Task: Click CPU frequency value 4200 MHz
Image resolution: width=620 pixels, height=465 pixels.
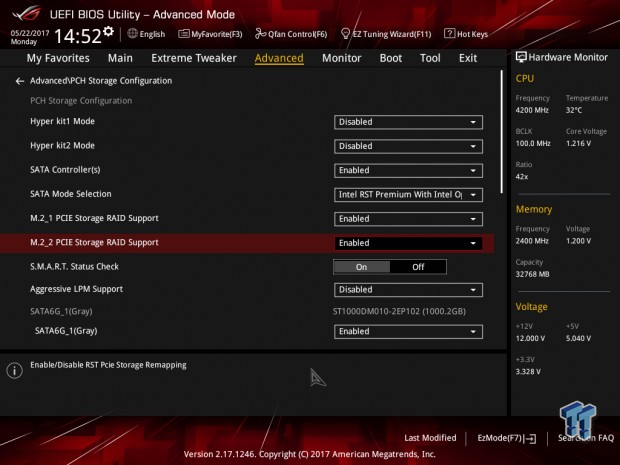Action: click(x=532, y=110)
